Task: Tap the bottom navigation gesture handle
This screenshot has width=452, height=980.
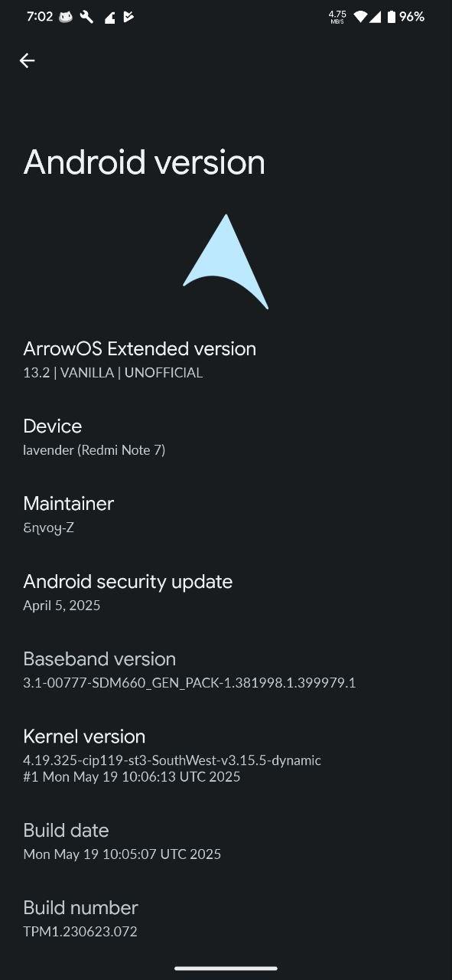Action: [x=226, y=969]
